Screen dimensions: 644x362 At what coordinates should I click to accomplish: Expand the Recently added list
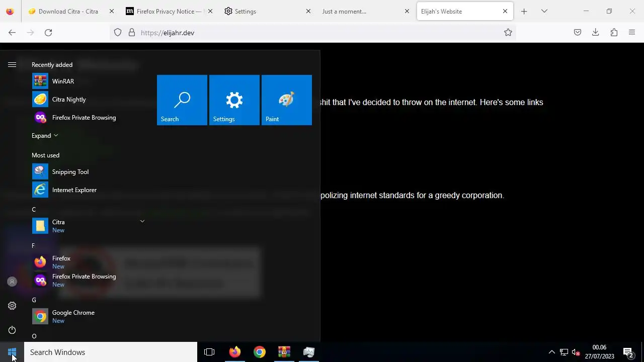[45, 135]
